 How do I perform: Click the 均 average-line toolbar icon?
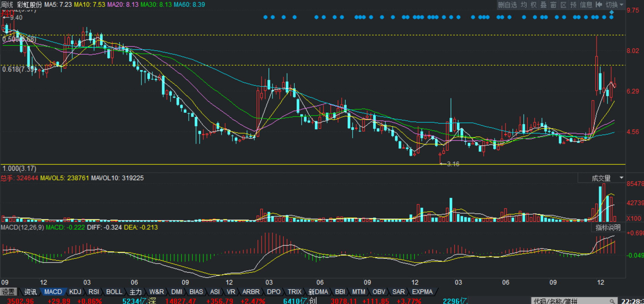click(524, 5)
